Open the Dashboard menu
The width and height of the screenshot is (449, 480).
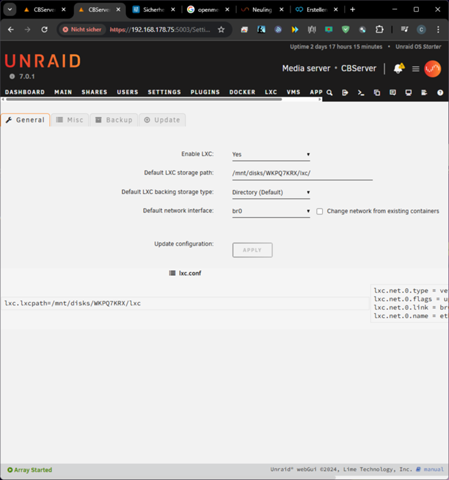click(x=25, y=92)
